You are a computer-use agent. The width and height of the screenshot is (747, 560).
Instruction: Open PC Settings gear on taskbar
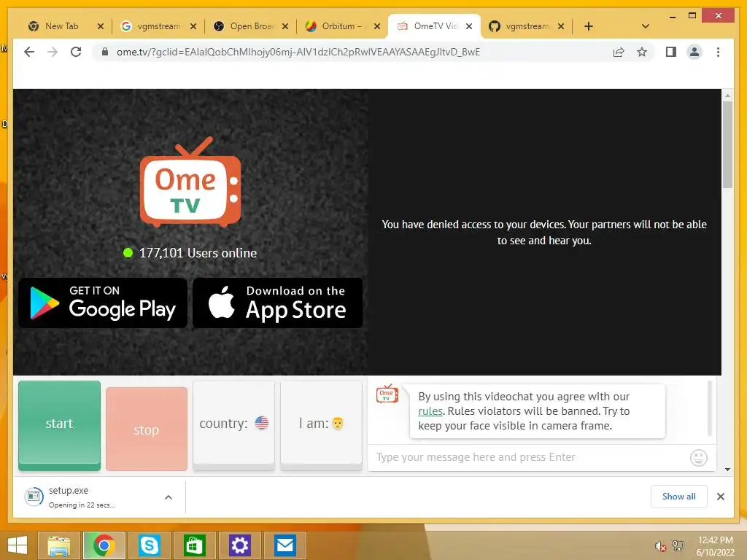pyautogui.click(x=239, y=545)
